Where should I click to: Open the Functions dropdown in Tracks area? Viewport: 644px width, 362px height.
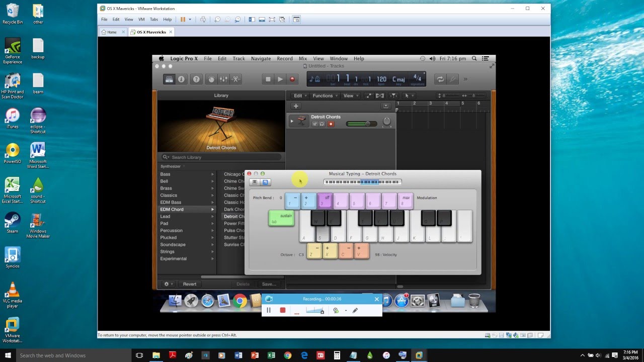point(325,96)
